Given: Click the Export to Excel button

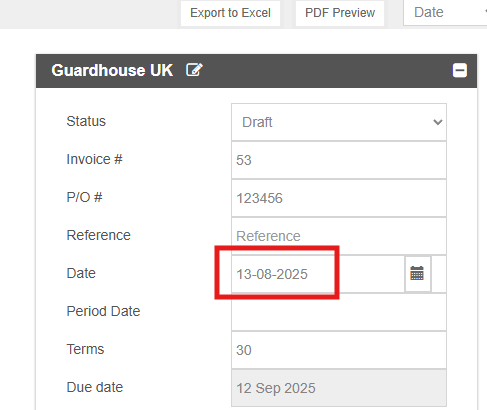Looking at the screenshot, I should point(230,13).
